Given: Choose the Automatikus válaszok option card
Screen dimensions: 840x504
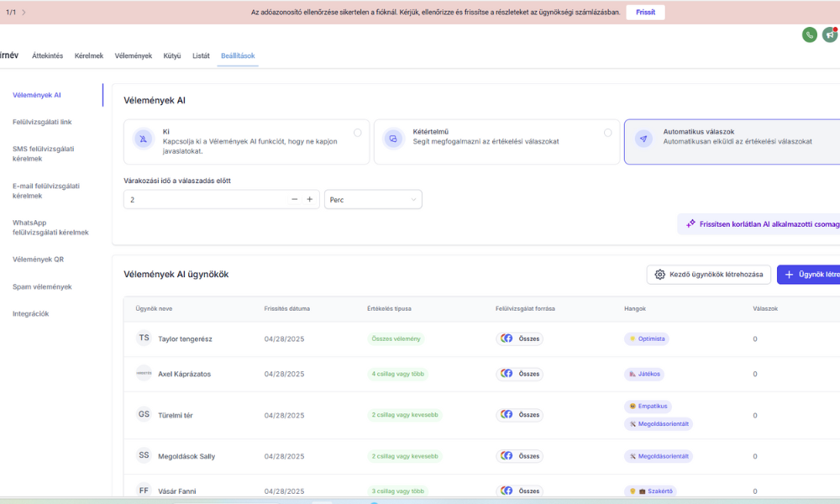Looking at the screenshot, I should 731,141.
